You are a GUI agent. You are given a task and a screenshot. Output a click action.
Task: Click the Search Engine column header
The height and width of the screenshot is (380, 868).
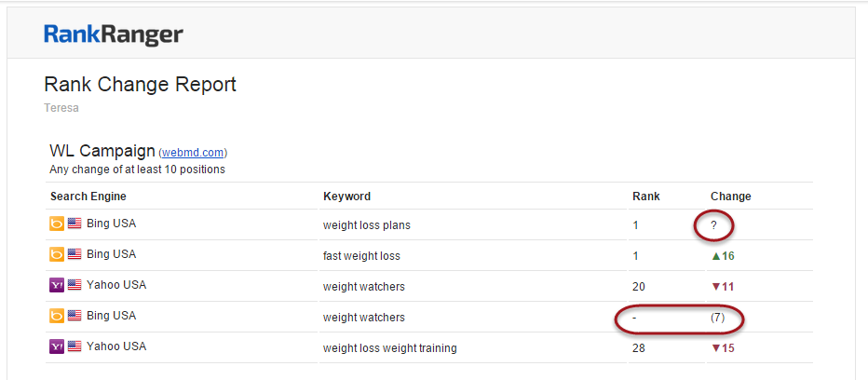(88, 197)
